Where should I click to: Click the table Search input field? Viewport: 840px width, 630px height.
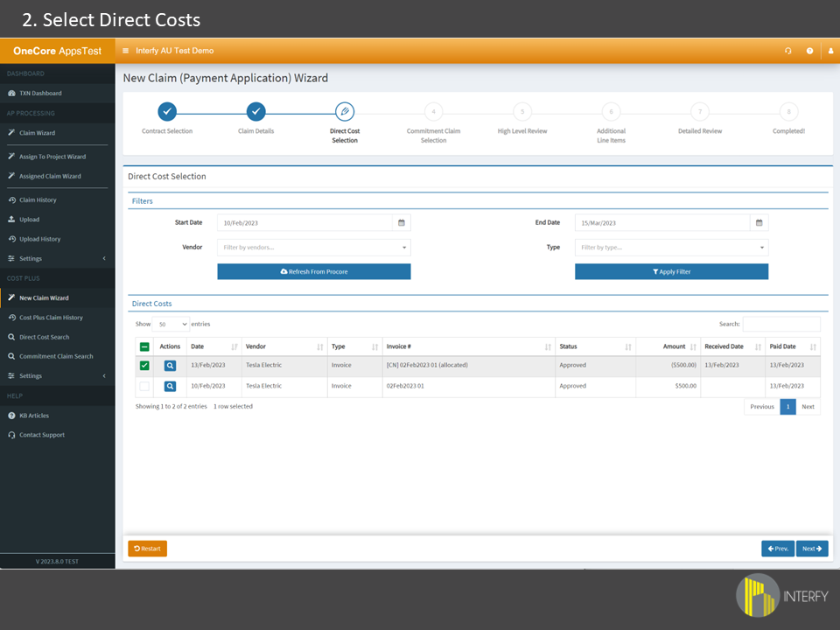coord(780,324)
